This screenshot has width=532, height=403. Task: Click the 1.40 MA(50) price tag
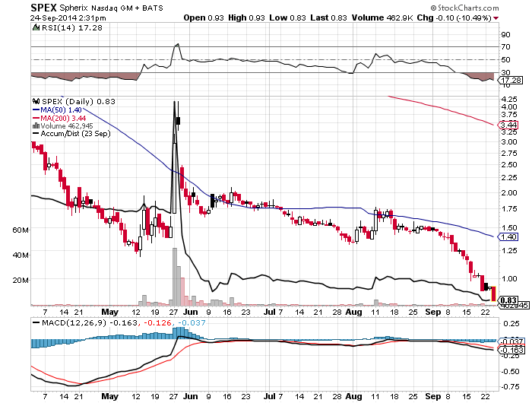point(508,237)
